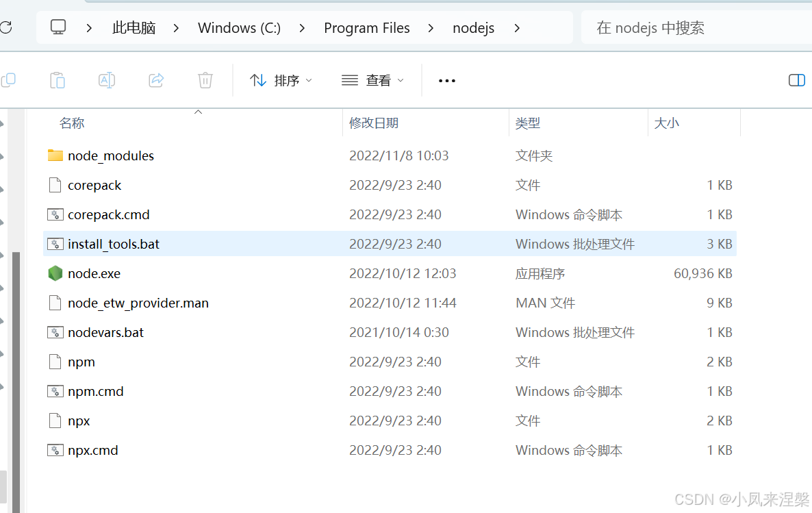Expand chevron after 此电脑 in breadcrumb
This screenshot has height=513, width=812.
click(x=176, y=28)
